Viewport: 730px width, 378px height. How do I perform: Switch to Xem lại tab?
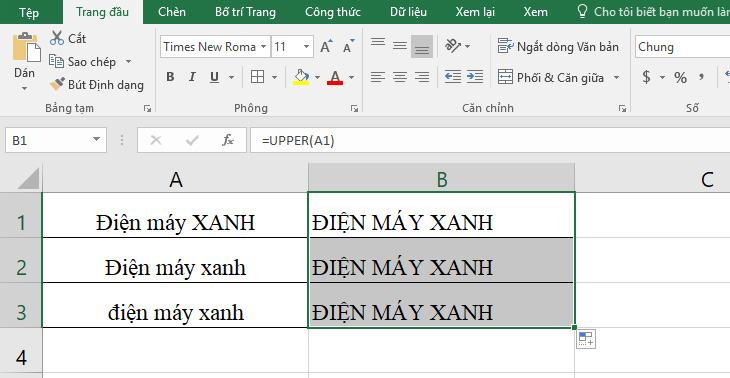click(475, 12)
